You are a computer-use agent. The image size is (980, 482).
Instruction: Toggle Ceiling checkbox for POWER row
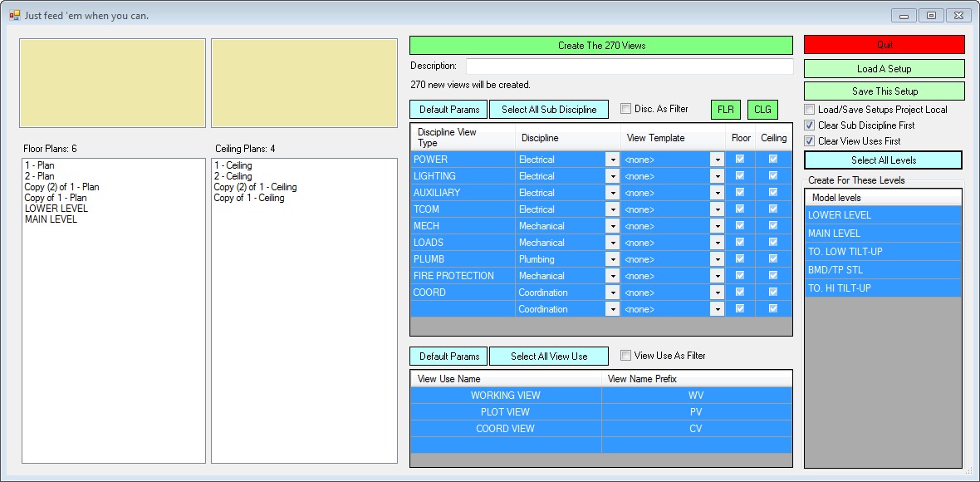(x=773, y=160)
